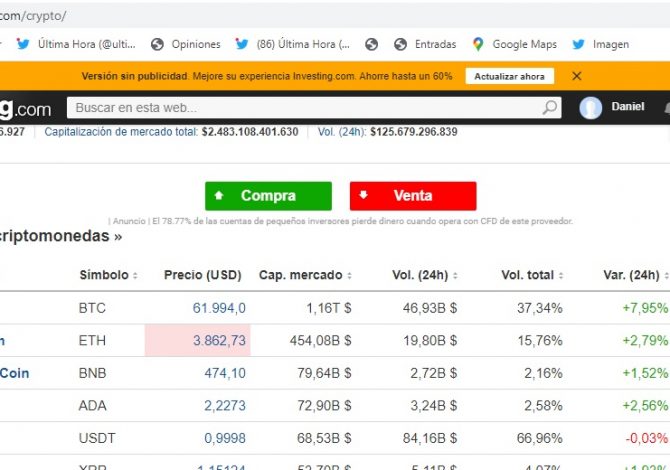This screenshot has width=670, height=470.
Task: Select the ETH symbol cell
Action: click(x=92, y=340)
